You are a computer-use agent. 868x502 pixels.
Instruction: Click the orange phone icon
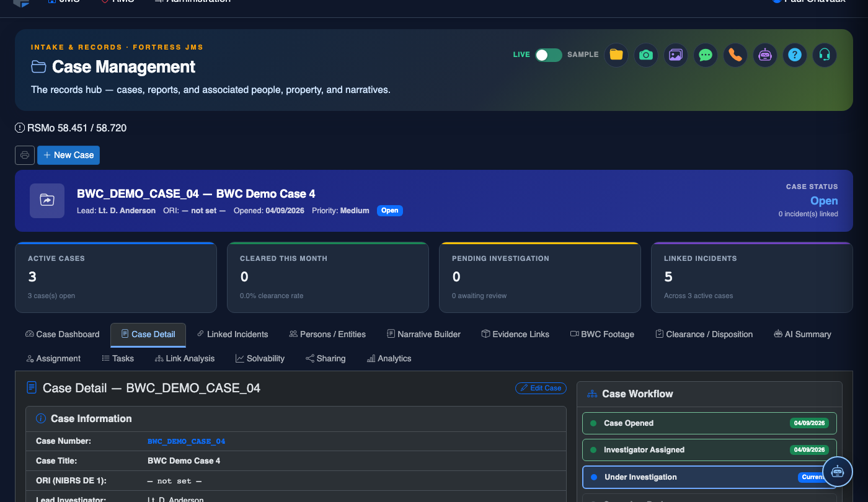[x=735, y=55]
